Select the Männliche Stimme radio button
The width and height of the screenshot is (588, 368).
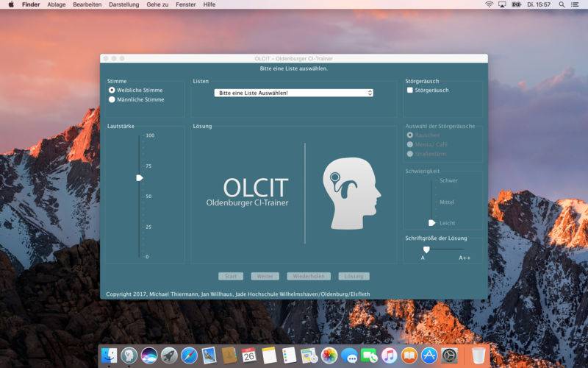(112, 99)
